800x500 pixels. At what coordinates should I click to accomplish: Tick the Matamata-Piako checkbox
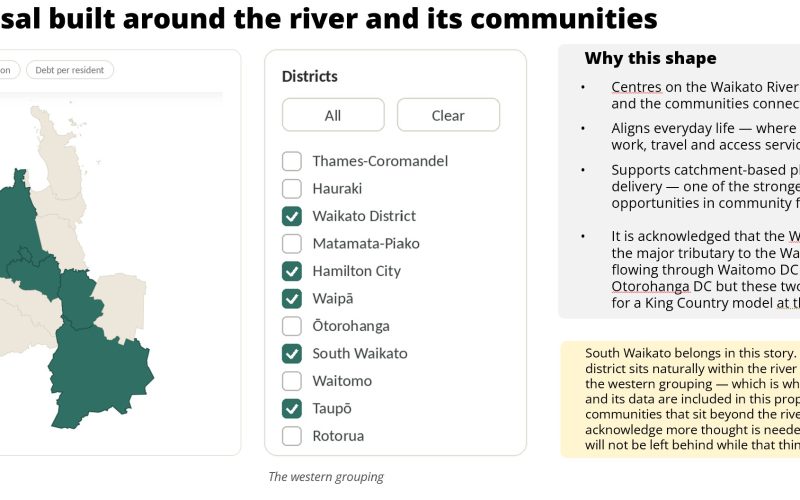click(292, 244)
